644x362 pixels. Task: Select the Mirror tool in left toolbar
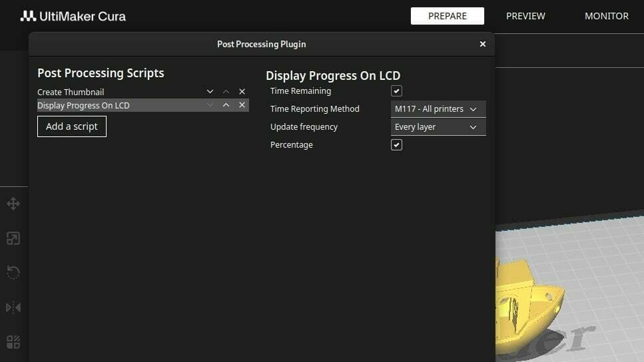[13, 307]
